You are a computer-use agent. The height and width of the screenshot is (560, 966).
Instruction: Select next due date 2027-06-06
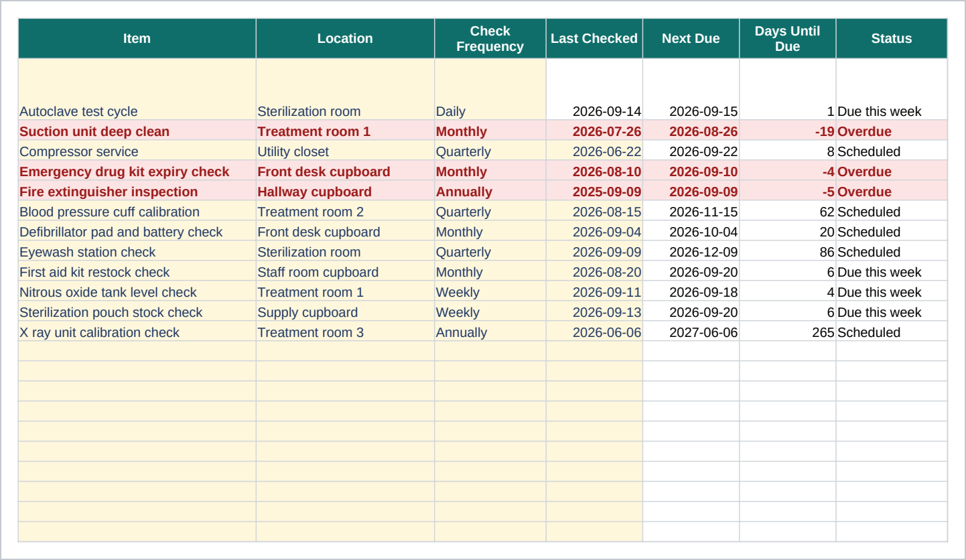691,332
